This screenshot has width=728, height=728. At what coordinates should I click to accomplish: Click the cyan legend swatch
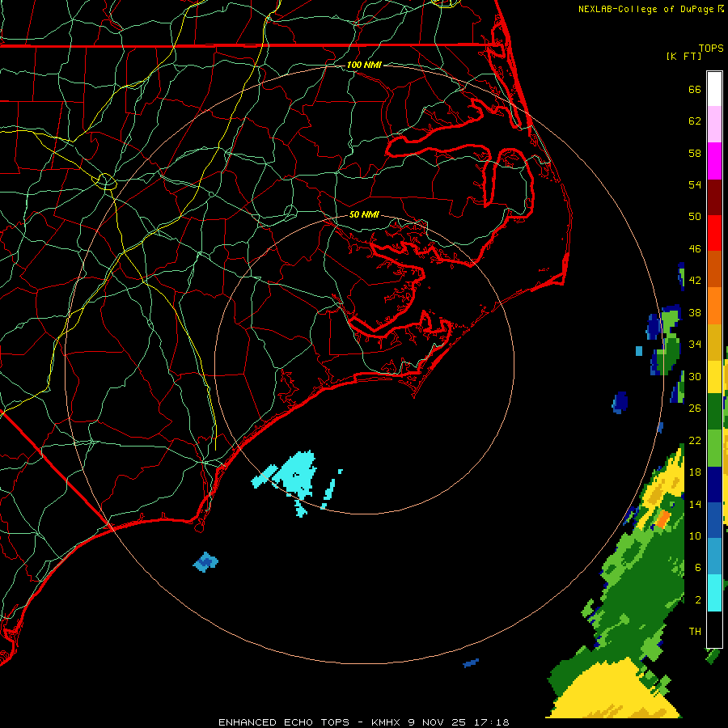coord(714,593)
